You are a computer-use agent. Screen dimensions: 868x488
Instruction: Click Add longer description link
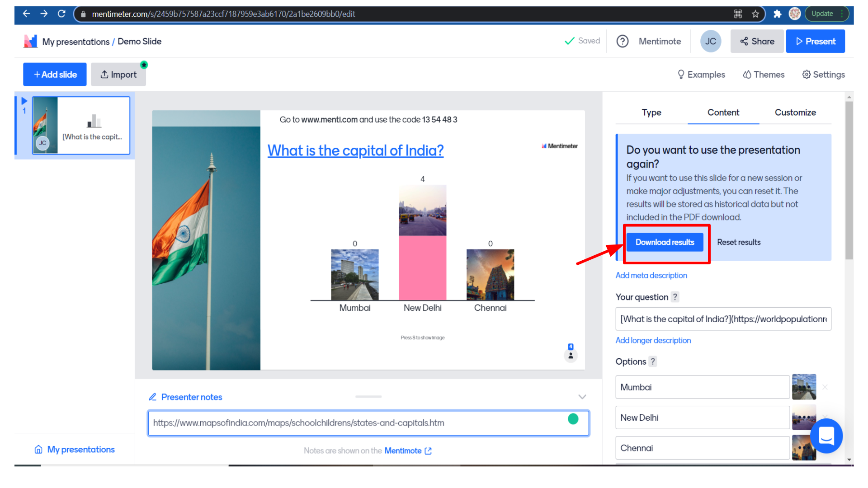click(653, 340)
